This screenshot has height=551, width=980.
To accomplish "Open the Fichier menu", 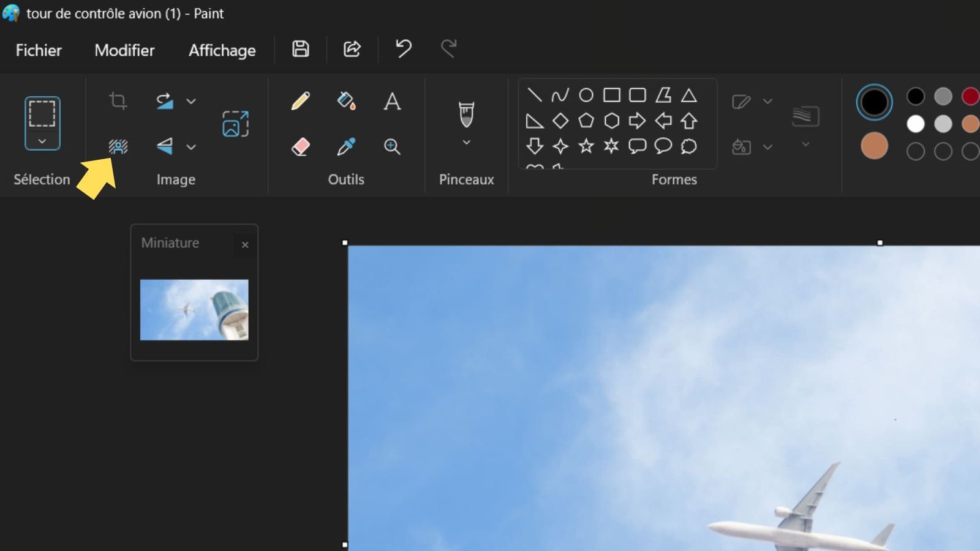I will pyautogui.click(x=39, y=50).
